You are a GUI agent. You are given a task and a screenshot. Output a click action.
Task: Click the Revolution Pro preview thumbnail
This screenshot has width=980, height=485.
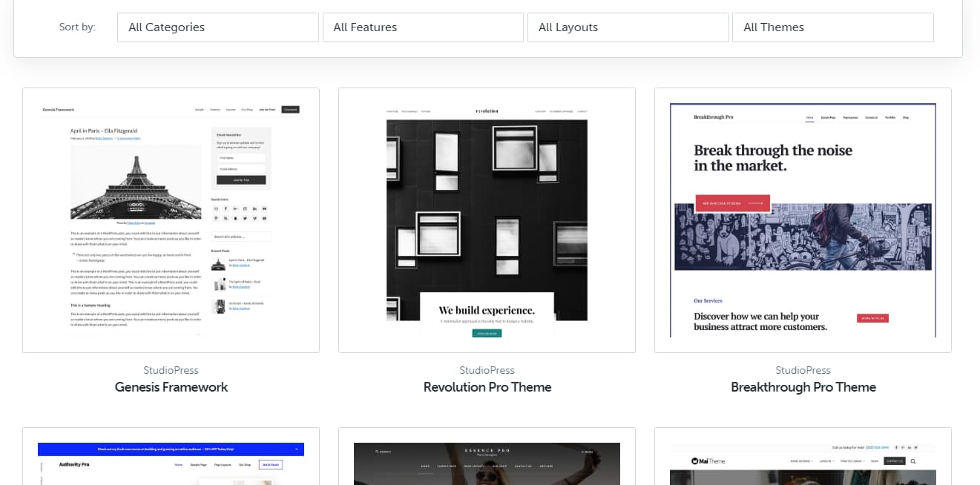(487, 220)
